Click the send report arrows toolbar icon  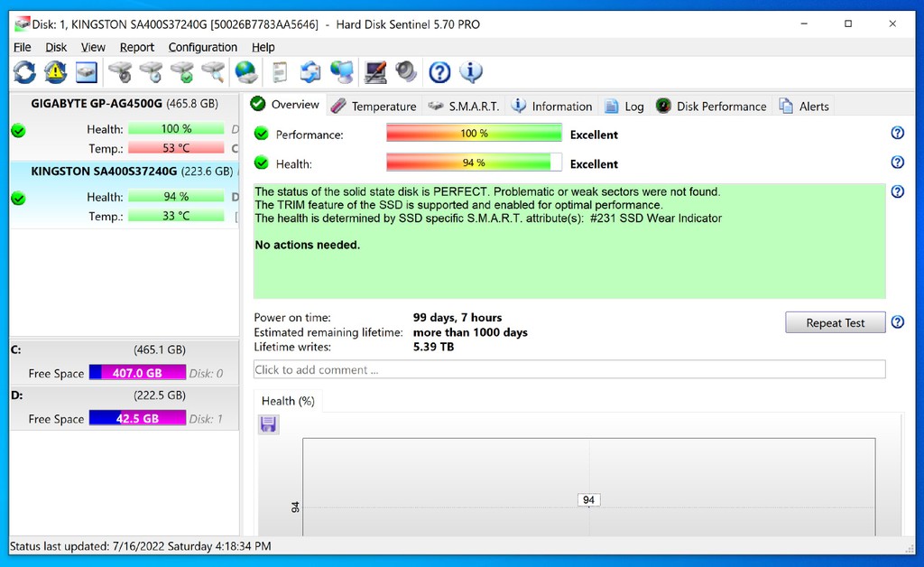tap(310, 72)
